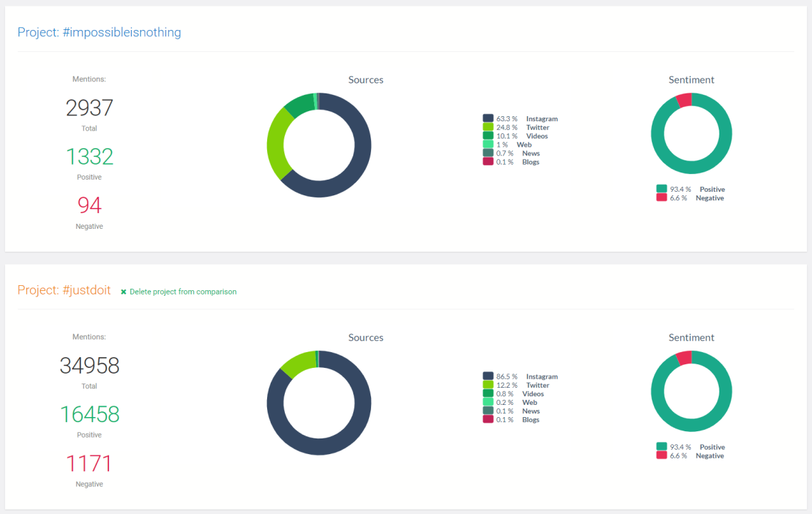The width and height of the screenshot is (812, 514).
Task: Click the green X delete icon beside #justdoit
Action: coord(123,292)
